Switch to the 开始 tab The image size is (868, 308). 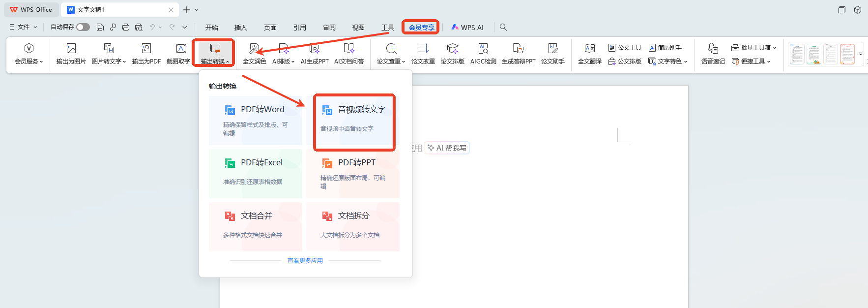[x=212, y=28]
